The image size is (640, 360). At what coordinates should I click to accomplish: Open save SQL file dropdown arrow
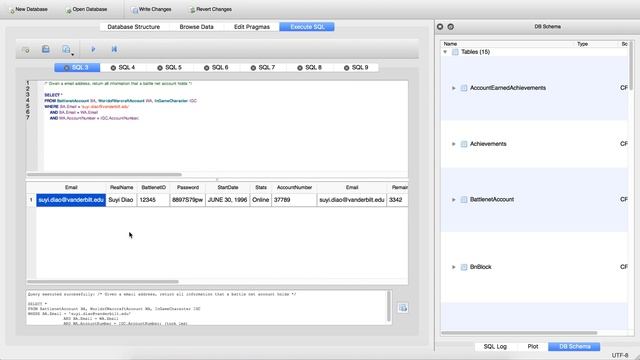pos(73,54)
